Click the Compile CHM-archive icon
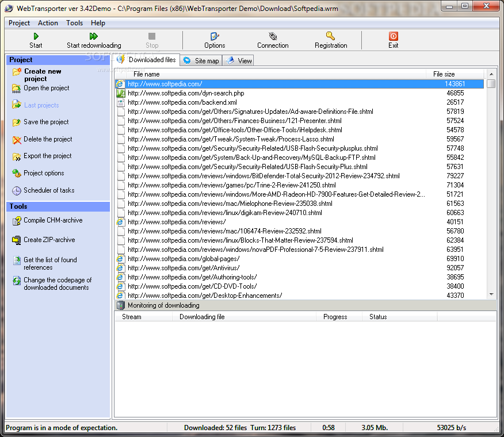 (17, 221)
